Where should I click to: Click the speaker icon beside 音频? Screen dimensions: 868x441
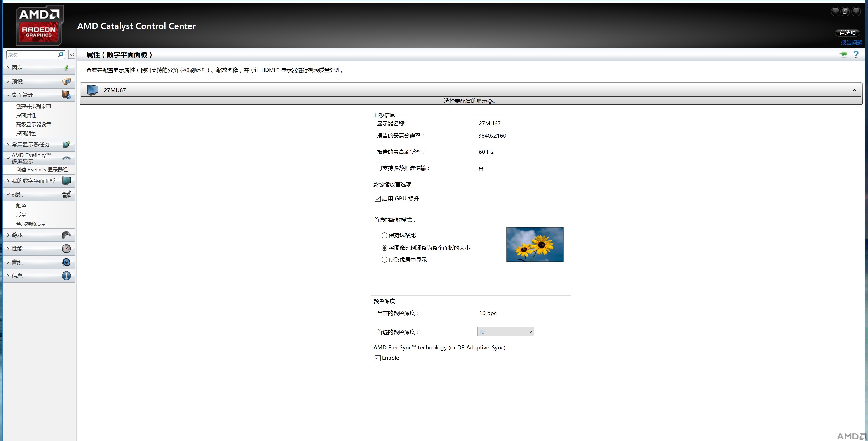pos(66,262)
